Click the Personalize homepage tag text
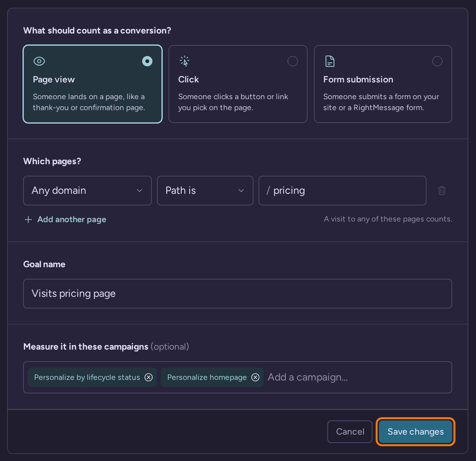Image resolution: width=476 pixels, height=461 pixels. (207, 377)
